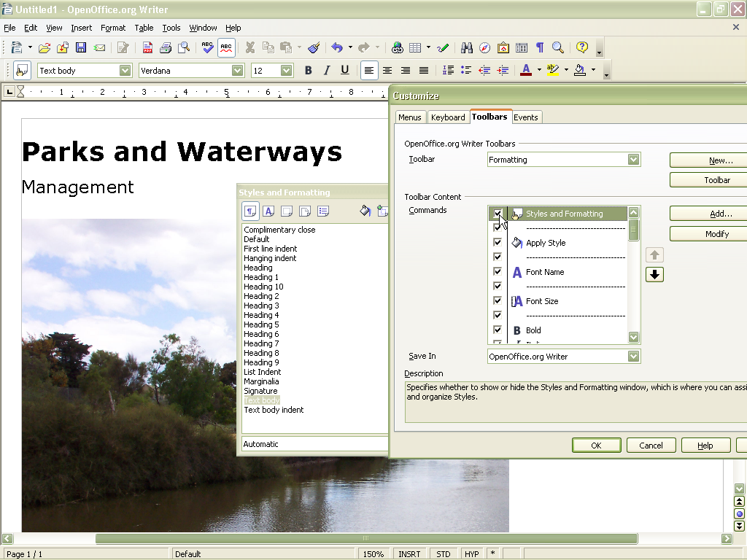Click the New... toolbar button

708,160
